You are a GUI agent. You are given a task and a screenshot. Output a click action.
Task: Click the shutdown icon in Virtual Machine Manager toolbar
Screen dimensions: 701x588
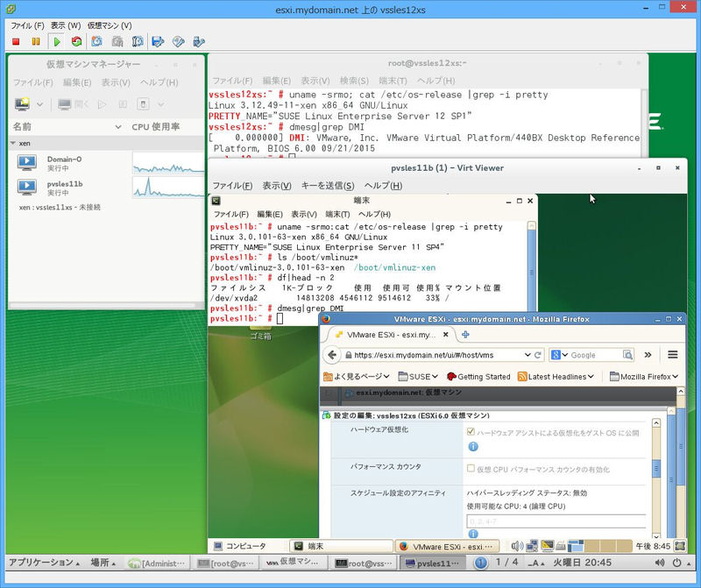click(x=143, y=104)
